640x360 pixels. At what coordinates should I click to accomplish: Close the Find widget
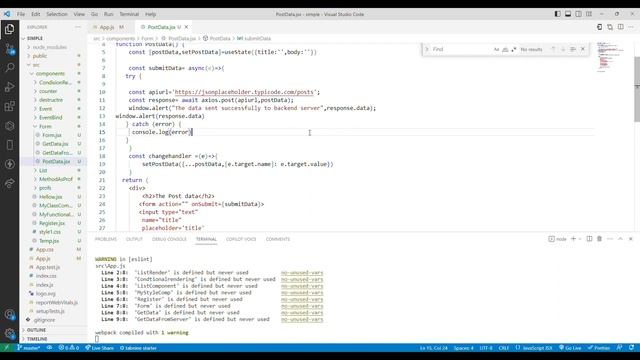[583, 49]
